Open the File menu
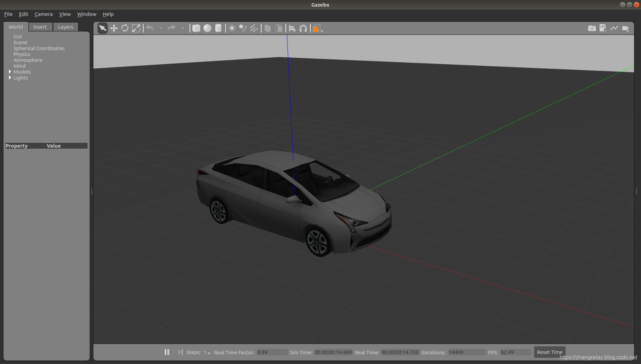 (x=8, y=14)
